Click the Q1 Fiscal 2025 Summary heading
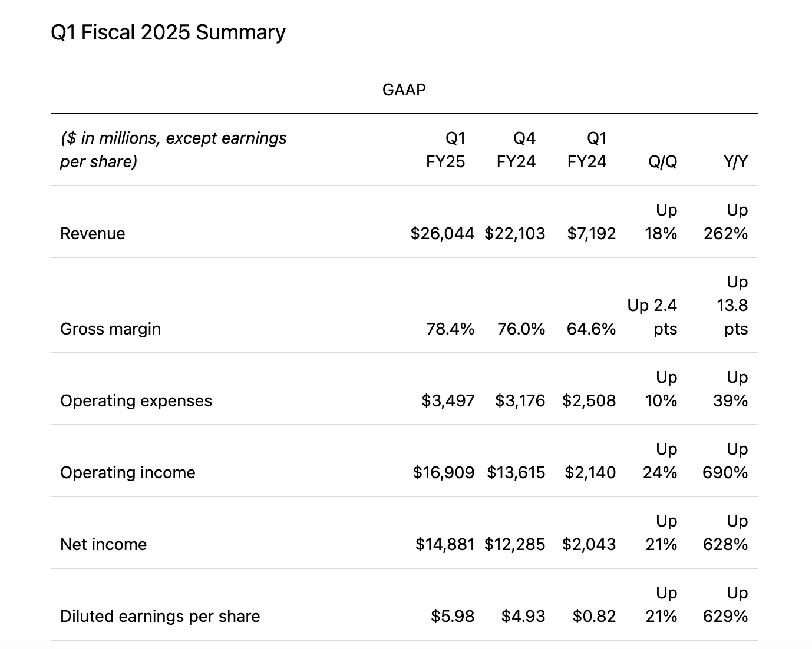812x649 pixels. tap(168, 32)
